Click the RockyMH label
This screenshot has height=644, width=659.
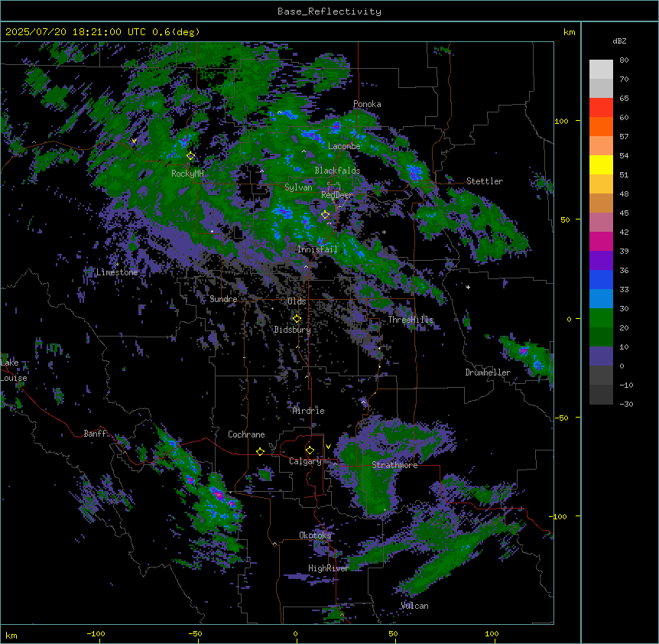tap(187, 174)
